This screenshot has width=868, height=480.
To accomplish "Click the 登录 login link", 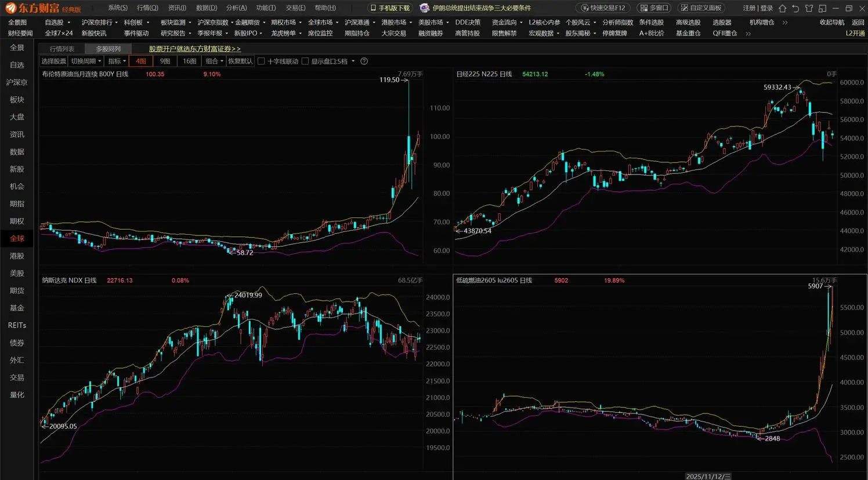I will [766, 8].
